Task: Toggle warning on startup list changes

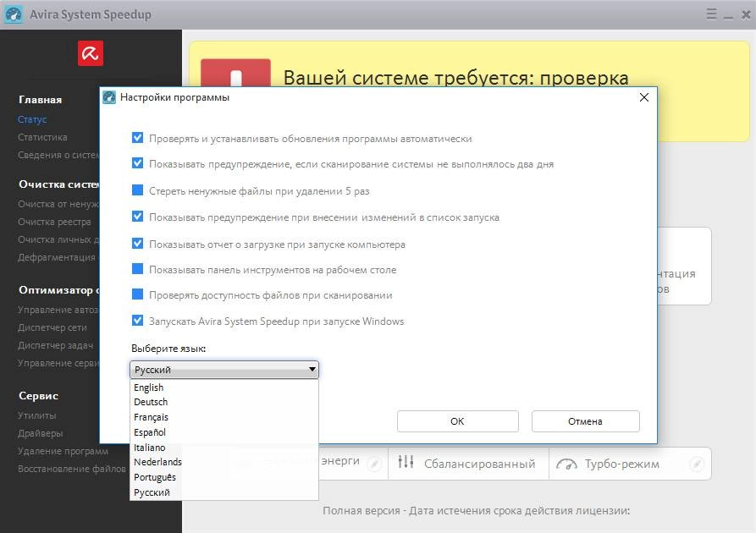Action: tap(137, 217)
